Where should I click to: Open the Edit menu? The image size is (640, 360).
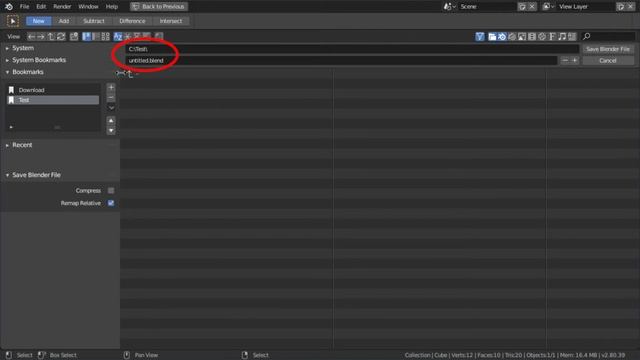(x=41, y=7)
